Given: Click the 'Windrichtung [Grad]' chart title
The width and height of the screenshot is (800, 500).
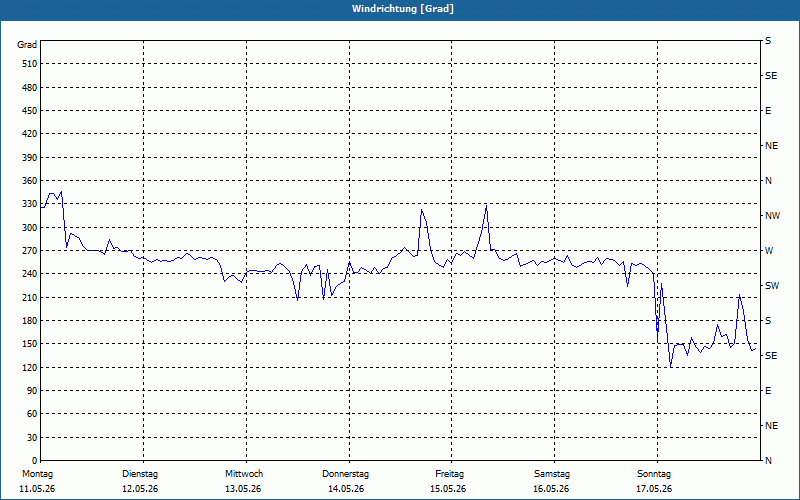Looking at the screenshot, I should 403,9.
